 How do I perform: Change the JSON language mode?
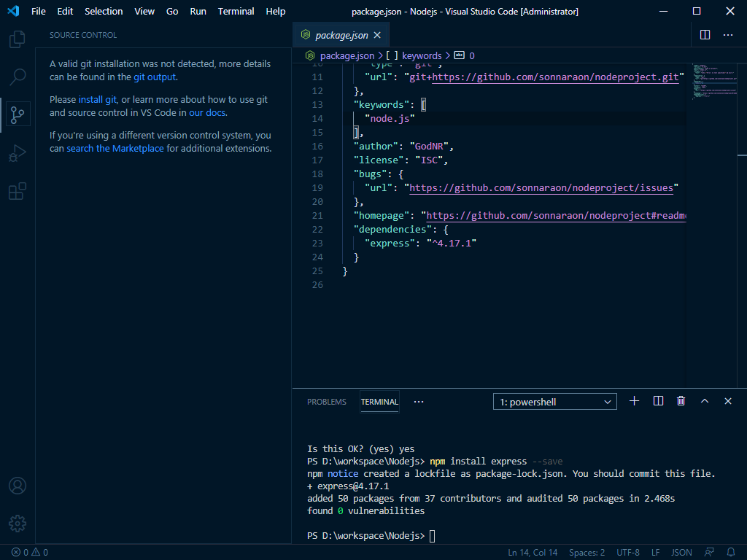[681, 553]
